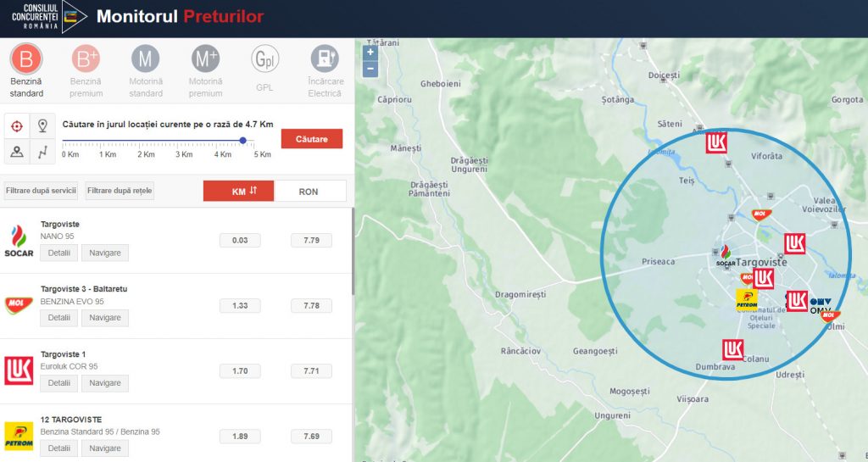Image resolution: width=868 pixels, height=462 pixels.
Task: Sort results by KM distance
Action: (x=238, y=191)
